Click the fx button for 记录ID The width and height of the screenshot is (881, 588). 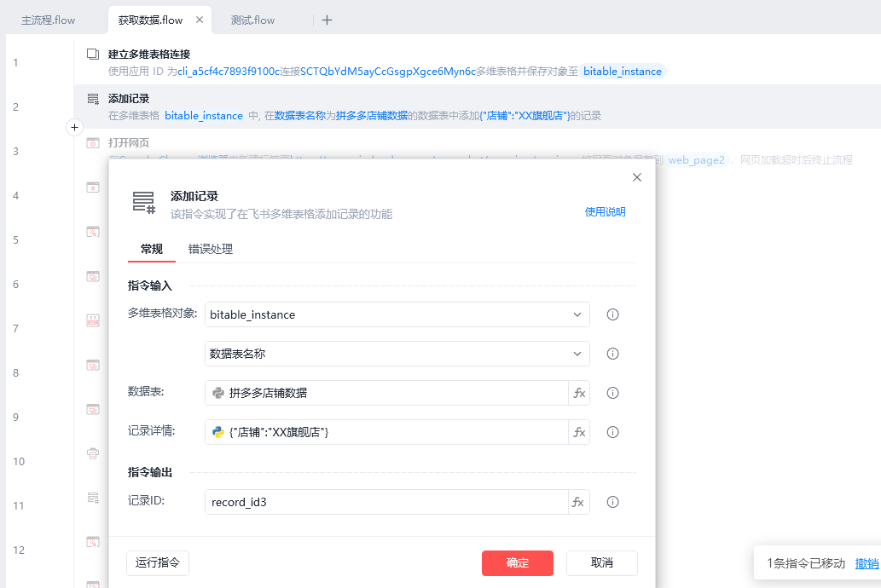coord(579,502)
